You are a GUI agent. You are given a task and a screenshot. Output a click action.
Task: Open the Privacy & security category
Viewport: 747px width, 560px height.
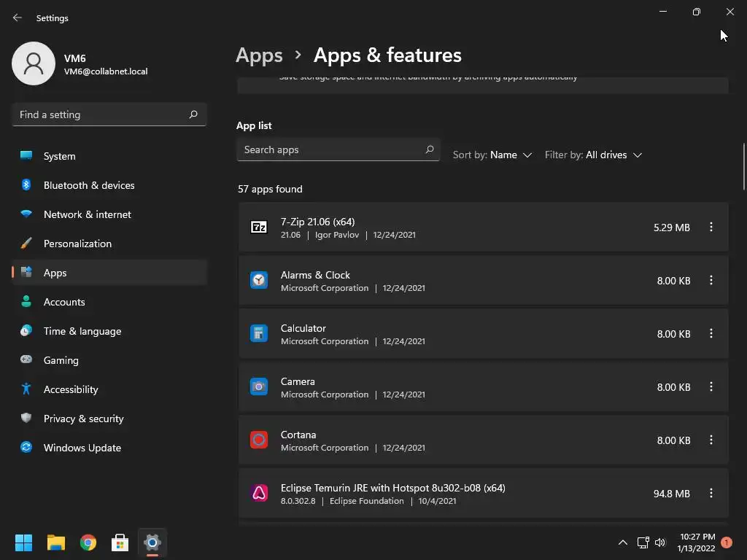point(83,419)
